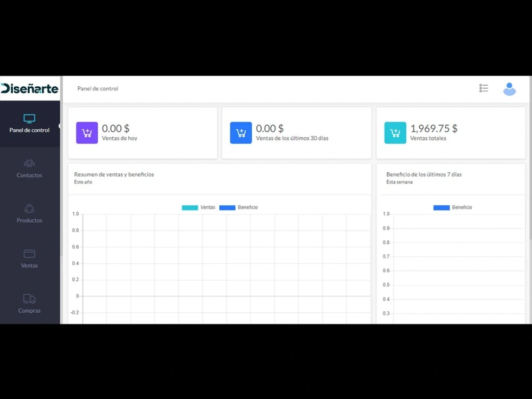Open Panel de control monitor icon
Viewport: 532px width, 399px height.
coord(29,119)
